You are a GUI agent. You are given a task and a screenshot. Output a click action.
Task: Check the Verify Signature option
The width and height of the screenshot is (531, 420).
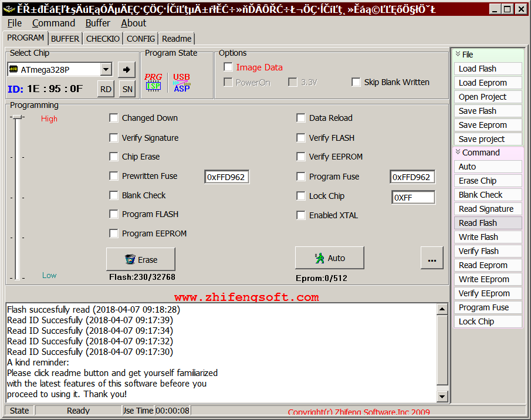[x=114, y=138]
